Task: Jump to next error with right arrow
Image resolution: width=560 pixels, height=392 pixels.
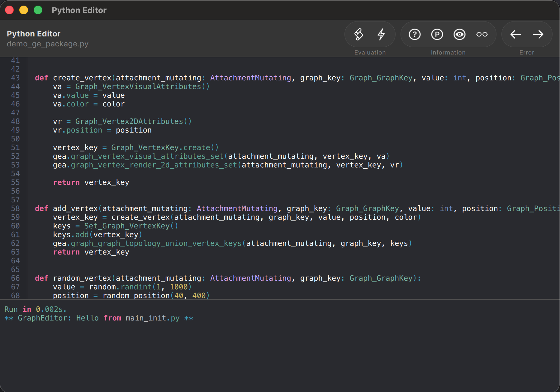Action: tap(538, 35)
